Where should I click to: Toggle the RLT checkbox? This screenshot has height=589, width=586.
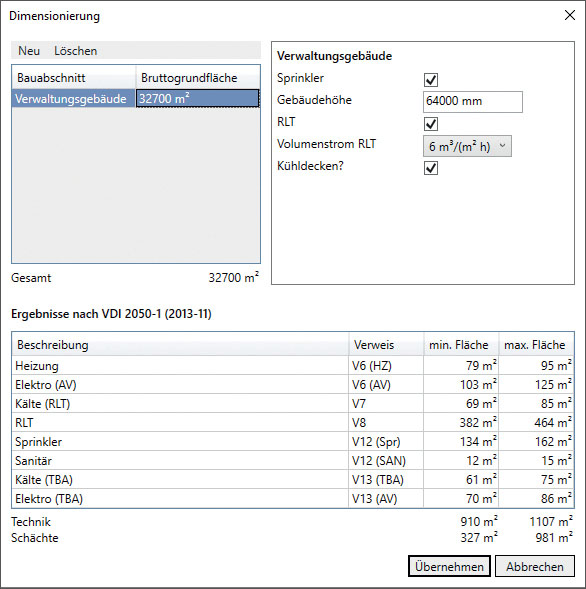[430, 124]
